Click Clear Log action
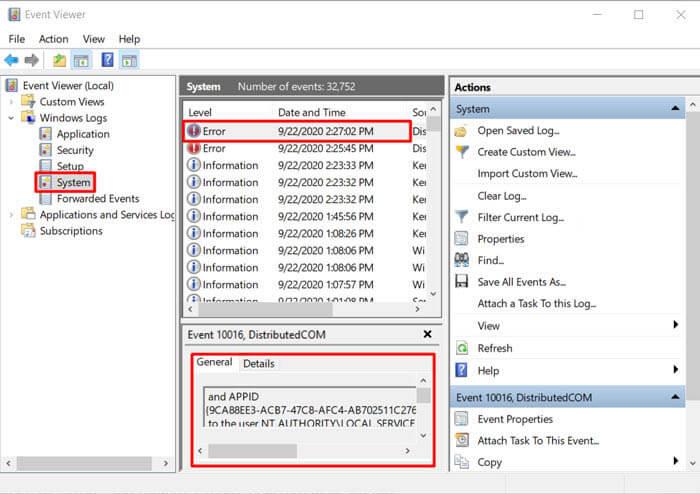The image size is (700, 494). pyautogui.click(x=502, y=196)
